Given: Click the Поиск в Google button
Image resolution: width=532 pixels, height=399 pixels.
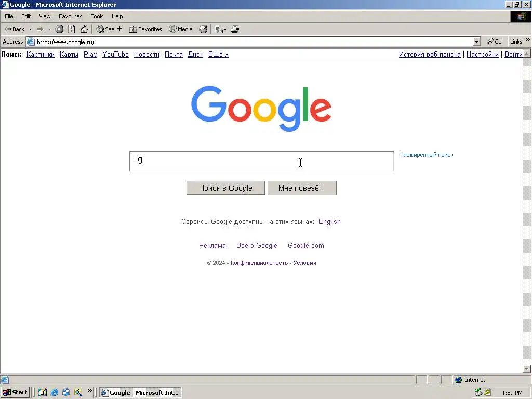Looking at the screenshot, I should tap(225, 188).
